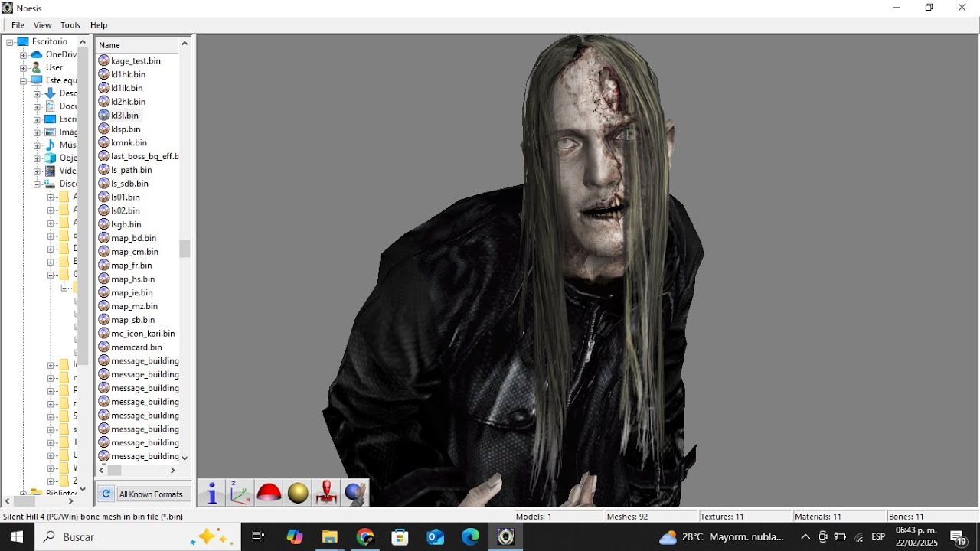
Task: Click the blue refresh file list button
Action: pos(106,494)
